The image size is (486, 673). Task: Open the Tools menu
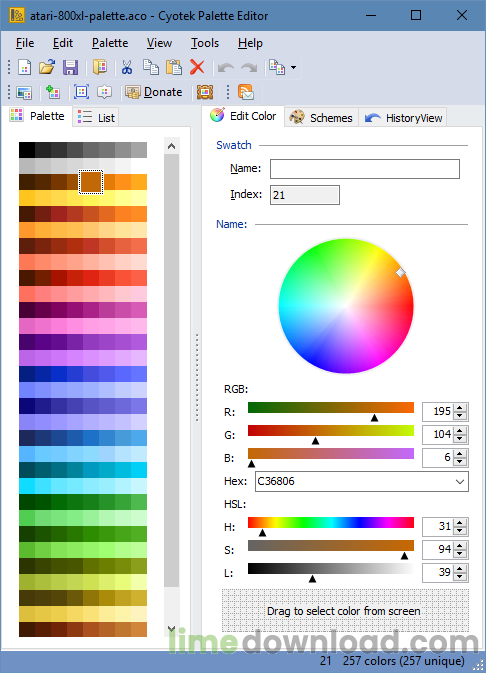click(205, 43)
